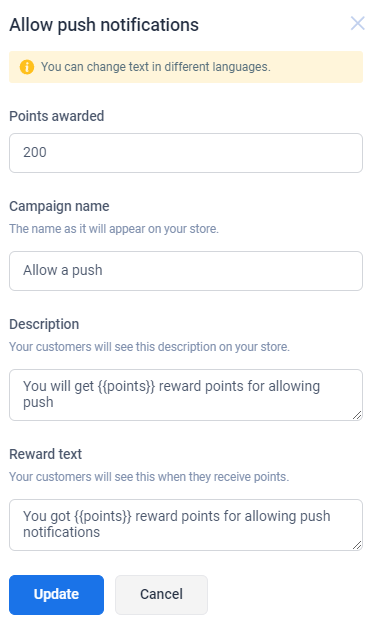Click the 'Points awarded' label
Screen dimensions: 376x624
tap(56, 116)
